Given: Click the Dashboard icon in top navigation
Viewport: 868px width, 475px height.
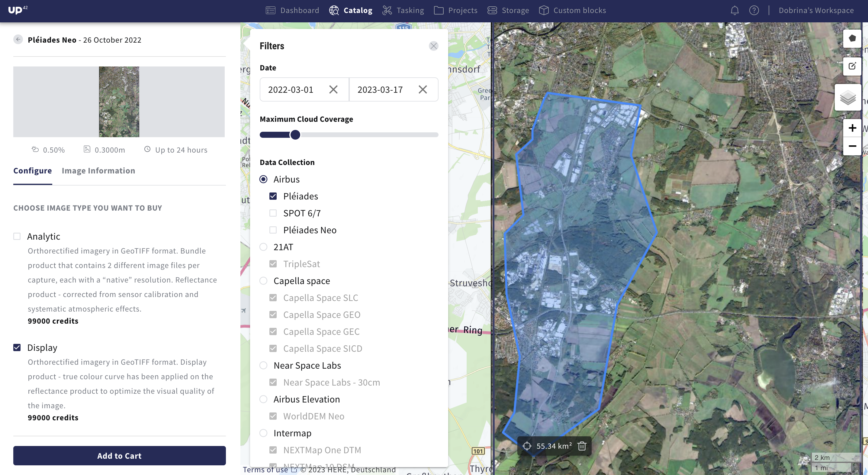Looking at the screenshot, I should pyautogui.click(x=271, y=11).
